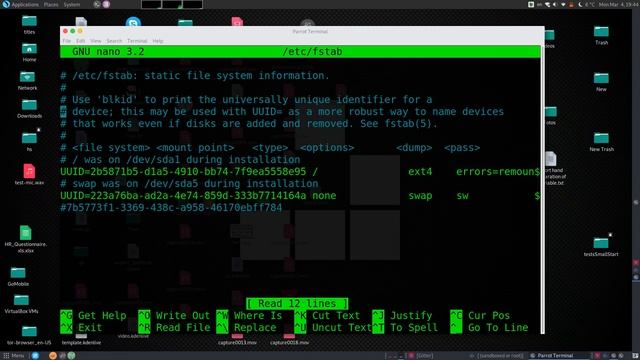Open the Trash folder icon on desktop

[601, 35]
